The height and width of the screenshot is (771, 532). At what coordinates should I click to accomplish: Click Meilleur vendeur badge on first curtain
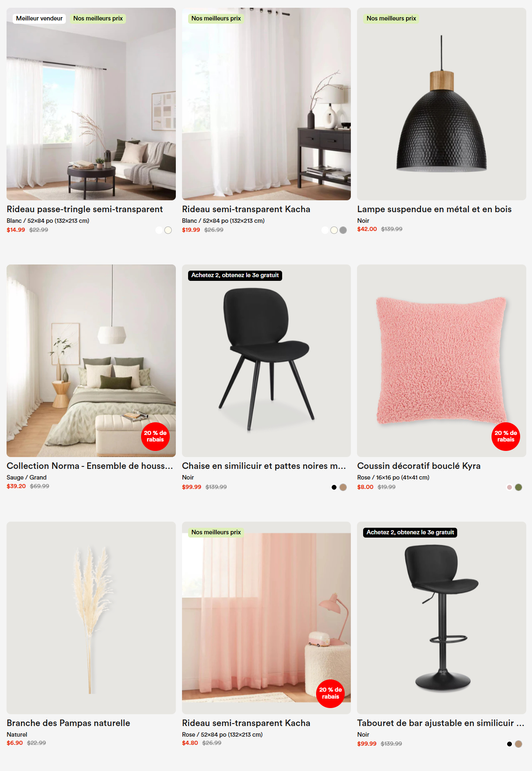(39, 18)
